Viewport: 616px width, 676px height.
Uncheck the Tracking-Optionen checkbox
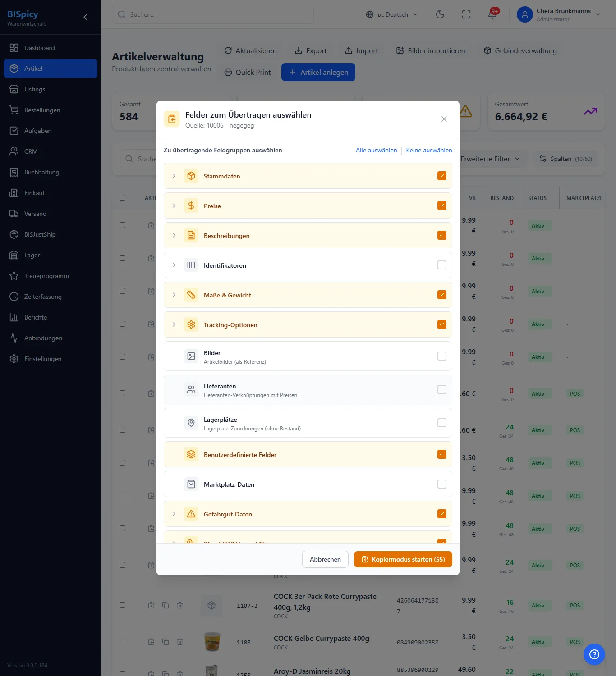[x=442, y=324]
